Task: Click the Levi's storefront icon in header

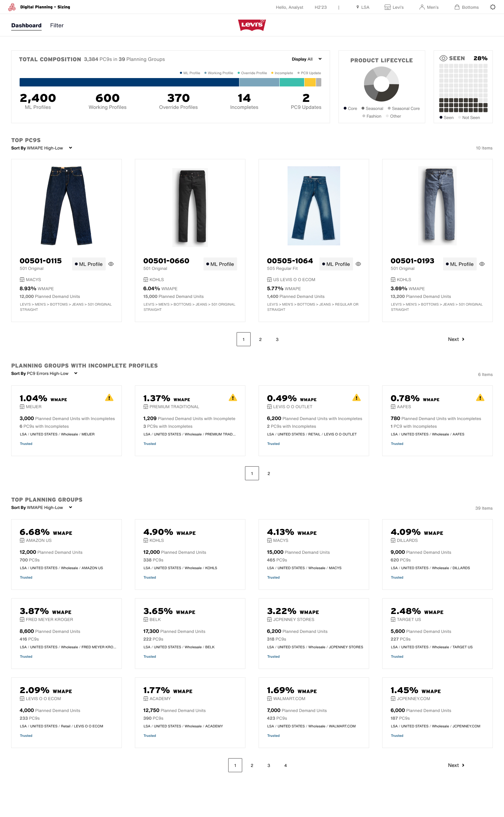Action: click(x=387, y=7)
